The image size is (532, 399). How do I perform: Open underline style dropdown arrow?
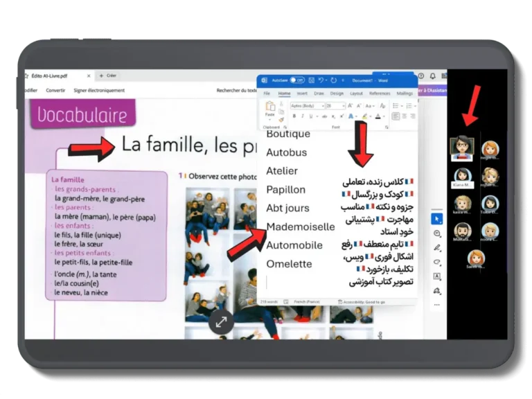click(x=317, y=116)
